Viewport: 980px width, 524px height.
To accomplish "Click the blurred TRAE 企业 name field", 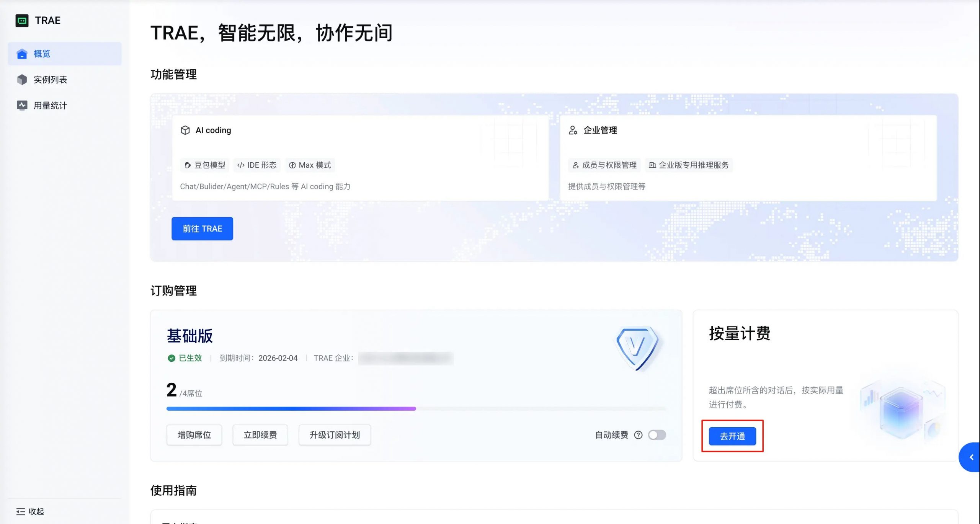I will tap(406, 358).
